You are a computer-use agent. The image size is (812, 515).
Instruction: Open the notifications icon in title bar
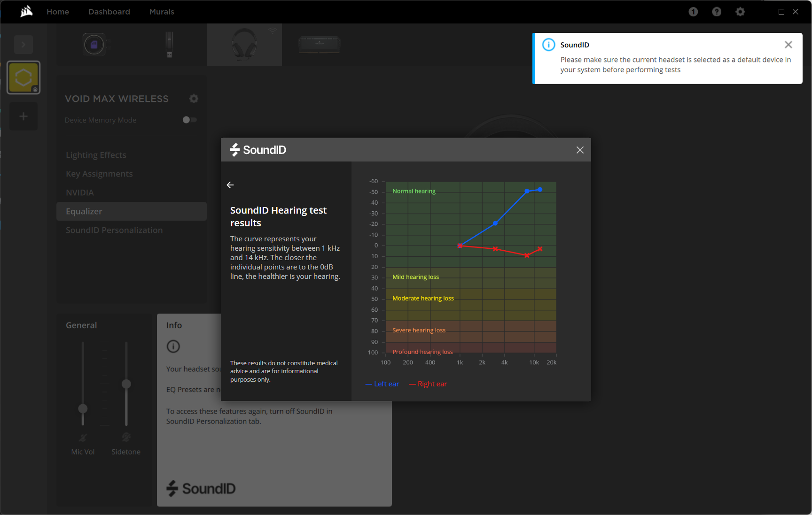693,12
